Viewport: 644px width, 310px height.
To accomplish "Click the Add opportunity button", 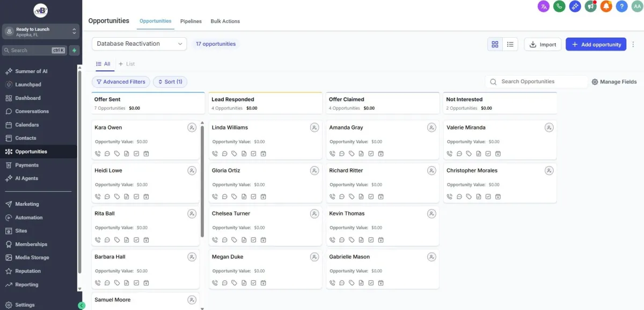I will 596,45.
